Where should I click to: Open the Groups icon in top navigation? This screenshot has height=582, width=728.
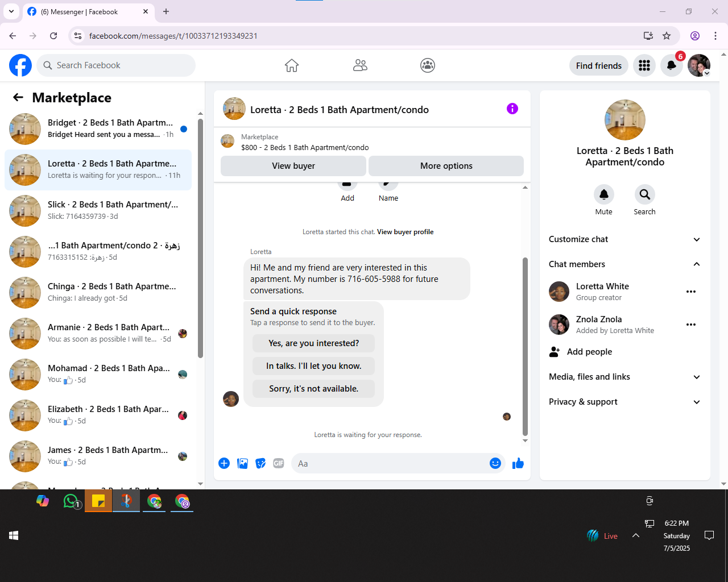click(x=428, y=65)
